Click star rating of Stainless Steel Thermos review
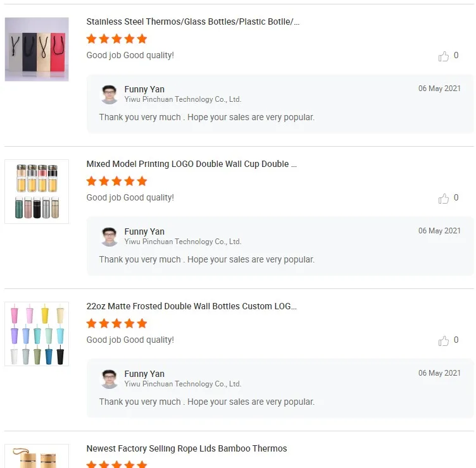The height and width of the screenshot is (468, 476). [x=116, y=39]
